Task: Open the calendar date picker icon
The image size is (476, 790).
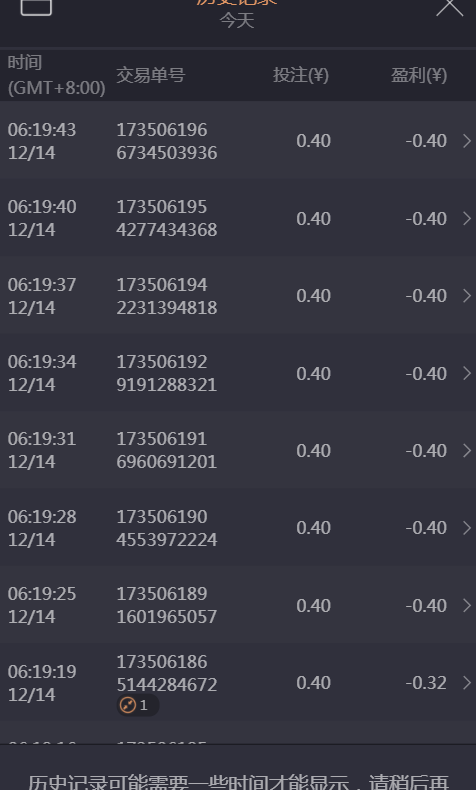Action: pyautogui.click(x=36, y=7)
